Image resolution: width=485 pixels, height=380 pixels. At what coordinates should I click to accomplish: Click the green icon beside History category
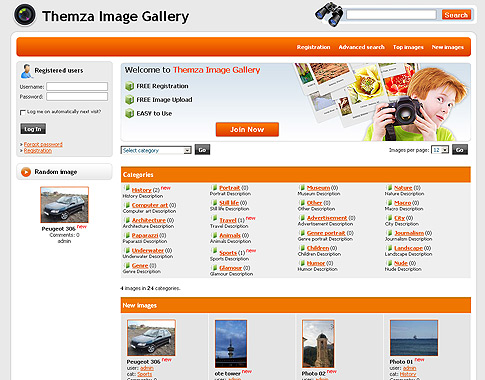coord(127,189)
